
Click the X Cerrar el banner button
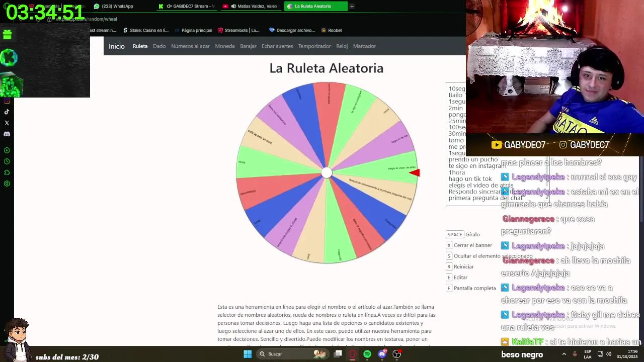pos(469,245)
